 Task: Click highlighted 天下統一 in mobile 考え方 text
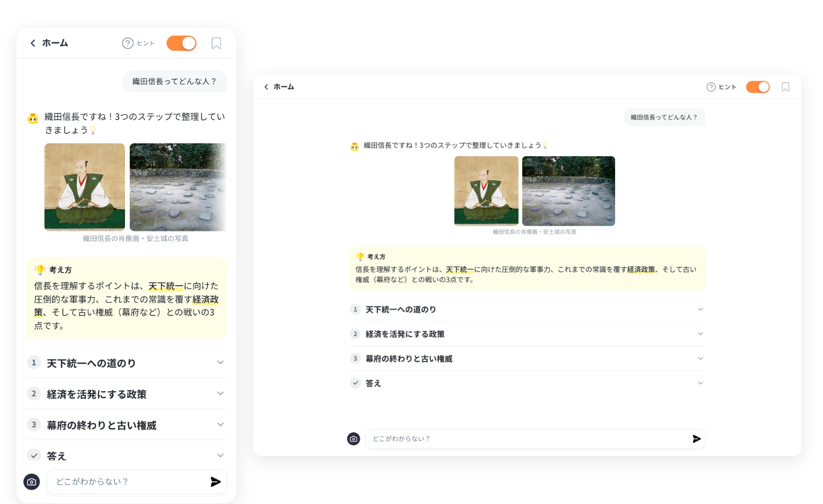[166, 286]
